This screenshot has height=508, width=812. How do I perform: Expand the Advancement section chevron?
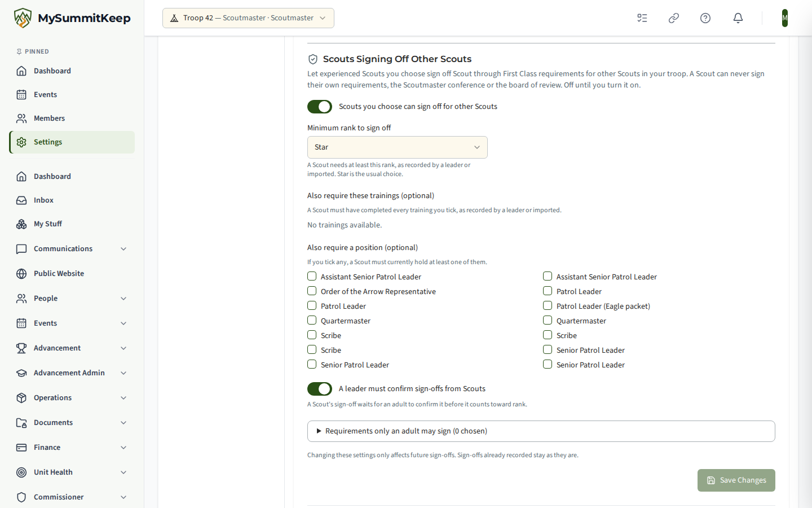pyautogui.click(x=123, y=348)
